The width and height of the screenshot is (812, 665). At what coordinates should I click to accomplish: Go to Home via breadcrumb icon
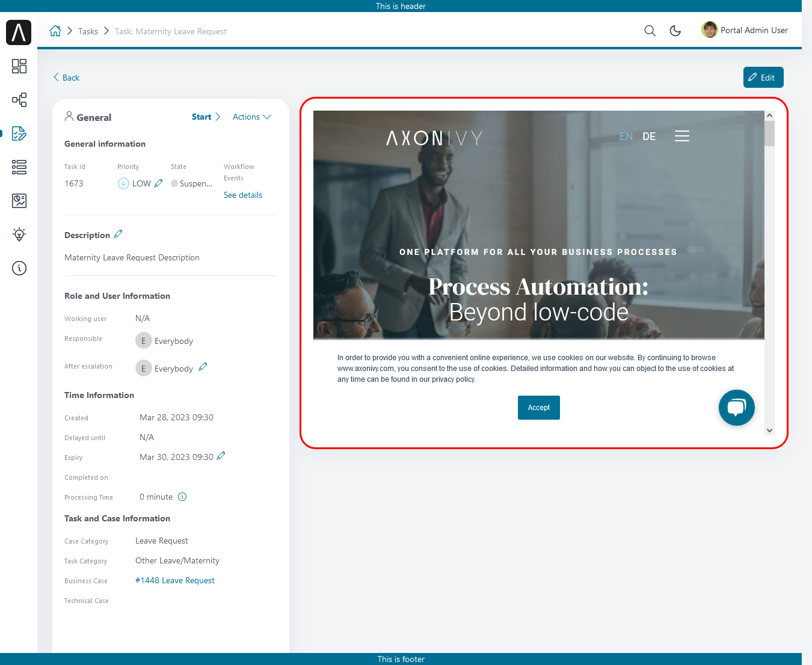coord(55,31)
